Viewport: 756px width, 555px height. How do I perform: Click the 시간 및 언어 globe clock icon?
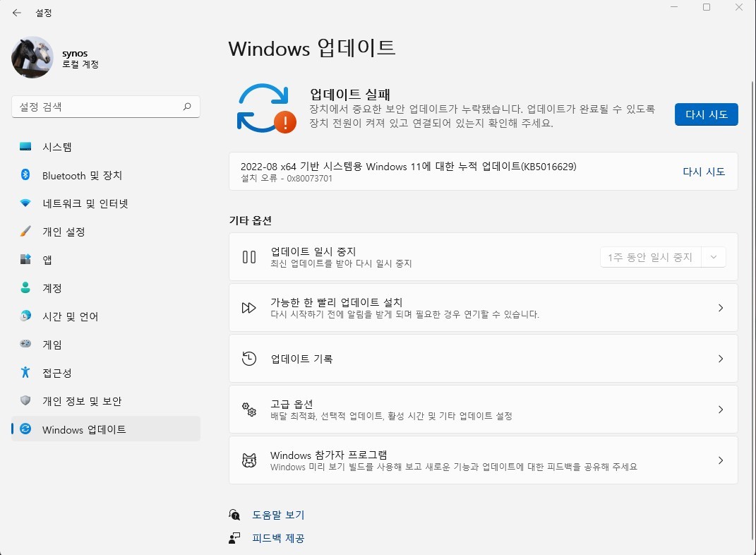[25, 316]
